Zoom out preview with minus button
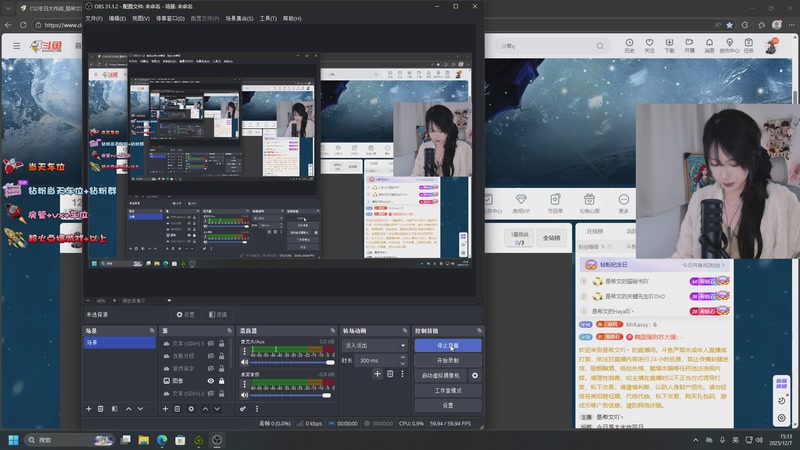800x450 pixels. [88, 301]
